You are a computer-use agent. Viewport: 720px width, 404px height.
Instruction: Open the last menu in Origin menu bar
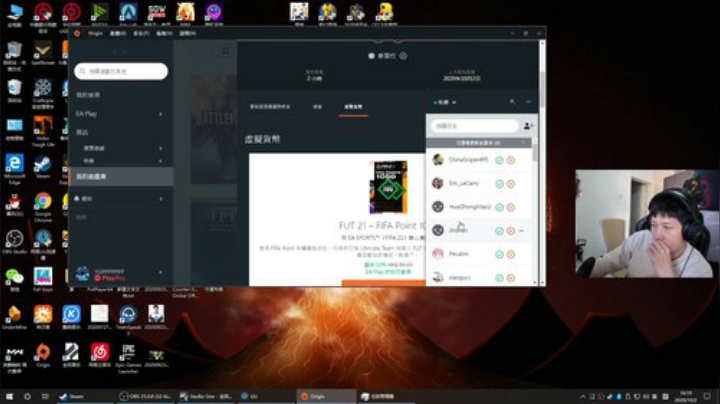coord(187,34)
